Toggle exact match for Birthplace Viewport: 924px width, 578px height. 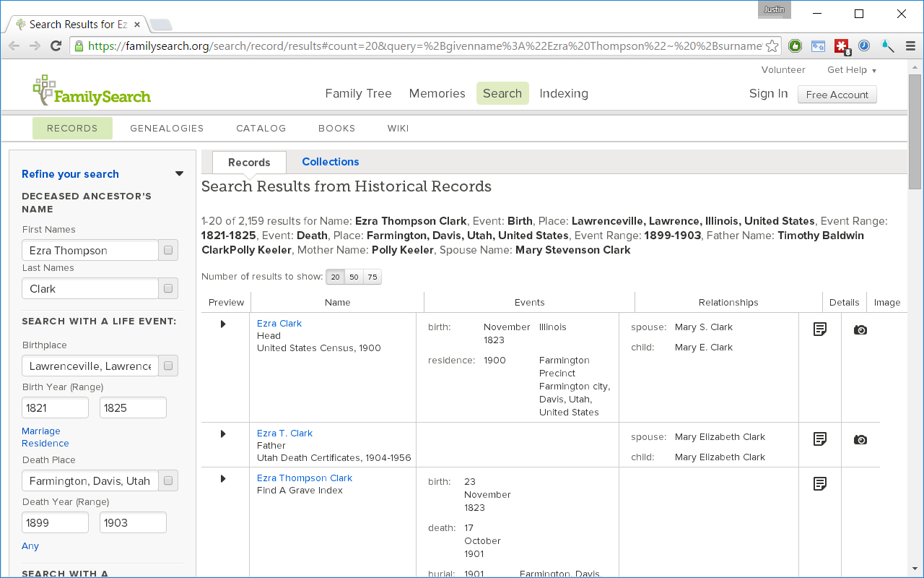[x=168, y=366]
